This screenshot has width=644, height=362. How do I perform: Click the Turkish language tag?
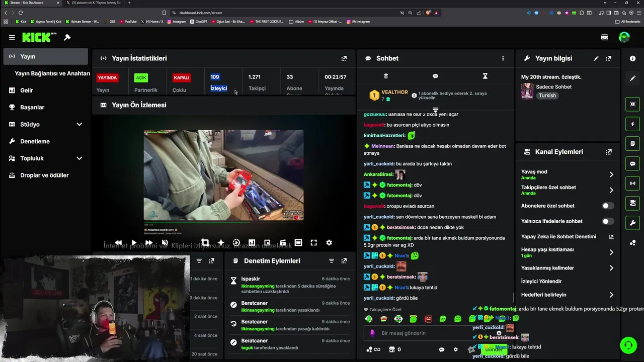tap(547, 96)
